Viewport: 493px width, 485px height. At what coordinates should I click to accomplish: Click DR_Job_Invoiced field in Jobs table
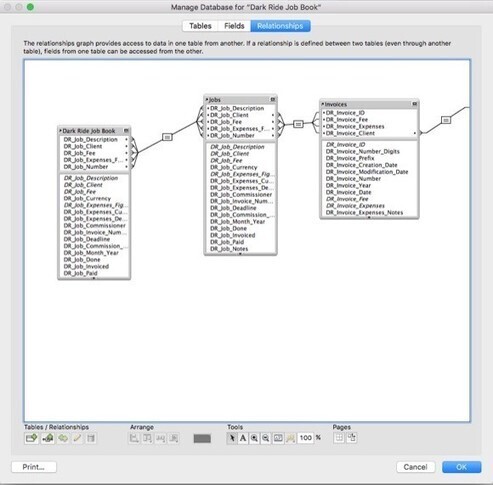pos(232,235)
